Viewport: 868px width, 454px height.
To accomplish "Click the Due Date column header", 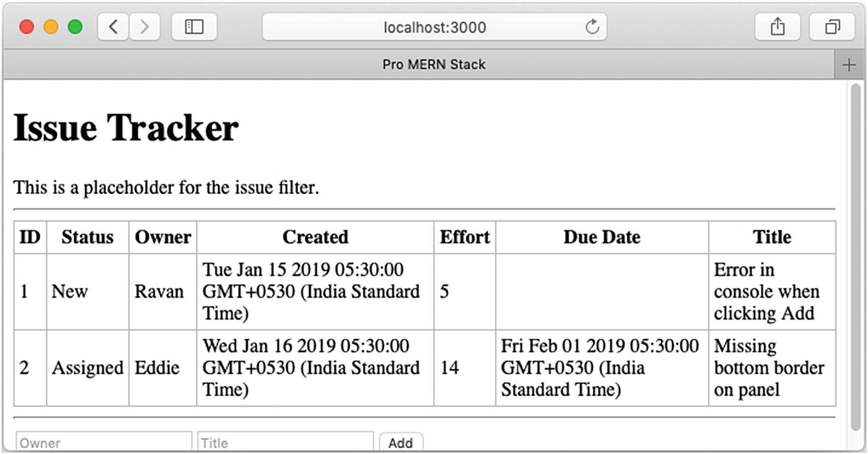I will (602, 237).
